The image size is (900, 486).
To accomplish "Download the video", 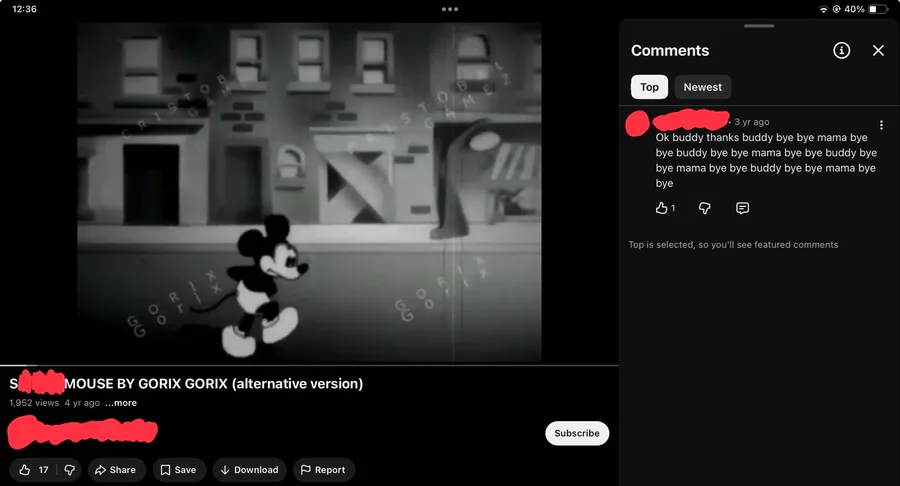I will click(x=249, y=470).
